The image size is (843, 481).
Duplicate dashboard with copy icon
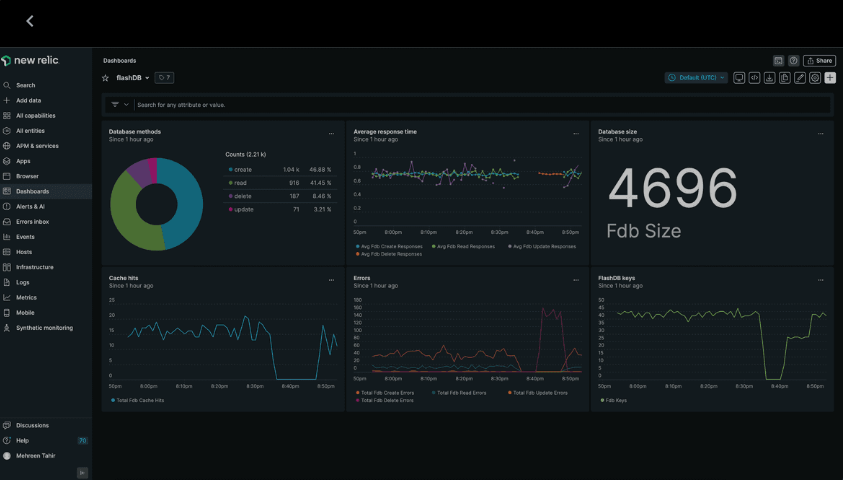(x=785, y=78)
